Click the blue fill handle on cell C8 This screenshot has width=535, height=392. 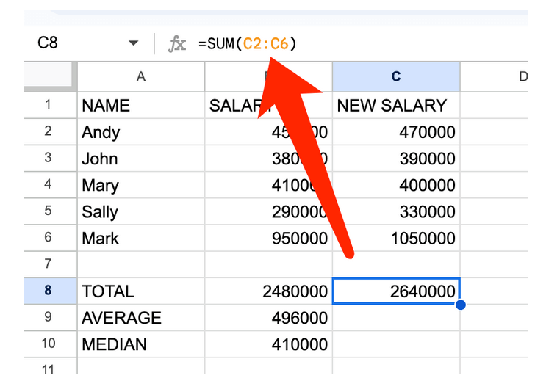(460, 304)
